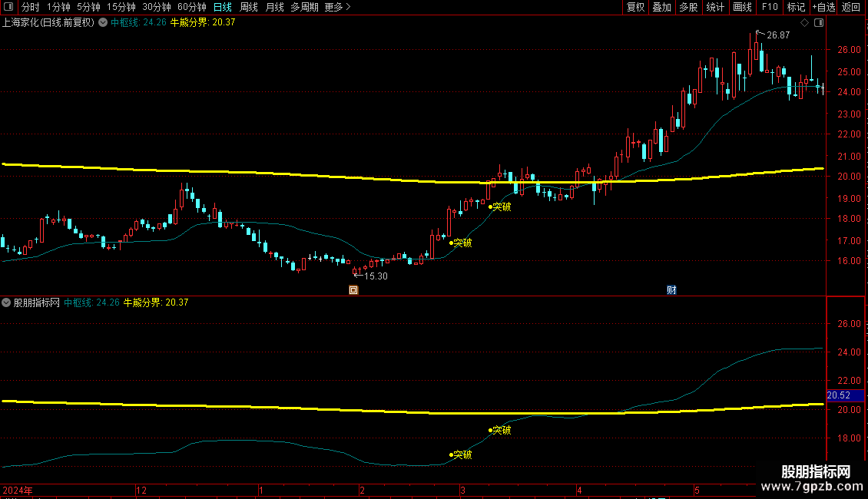868x499 pixels.
Task: Click the 20.52 highlighted price tag
Action: tap(845, 395)
